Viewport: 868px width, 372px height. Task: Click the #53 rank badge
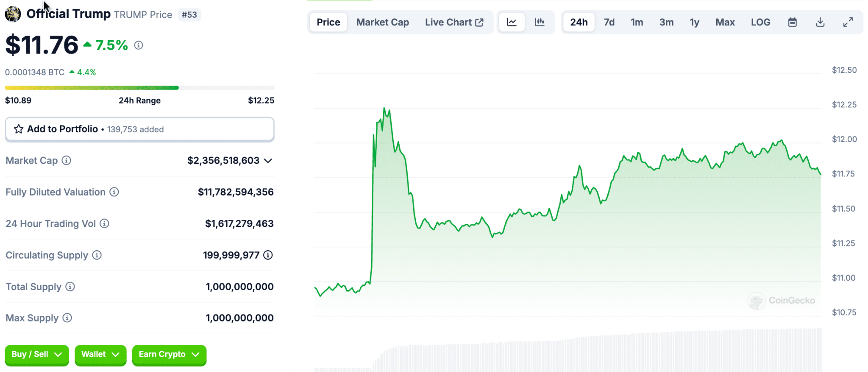(x=189, y=15)
